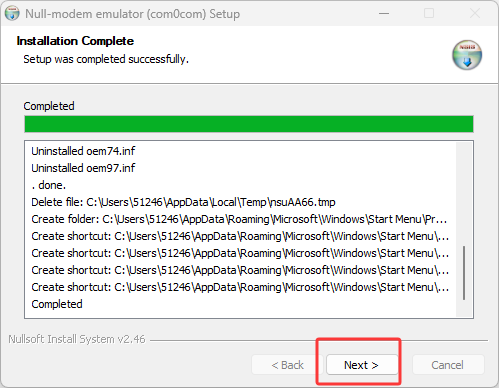
Task: Click the install log vertical scrollbar thumb
Action: (x=464, y=273)
